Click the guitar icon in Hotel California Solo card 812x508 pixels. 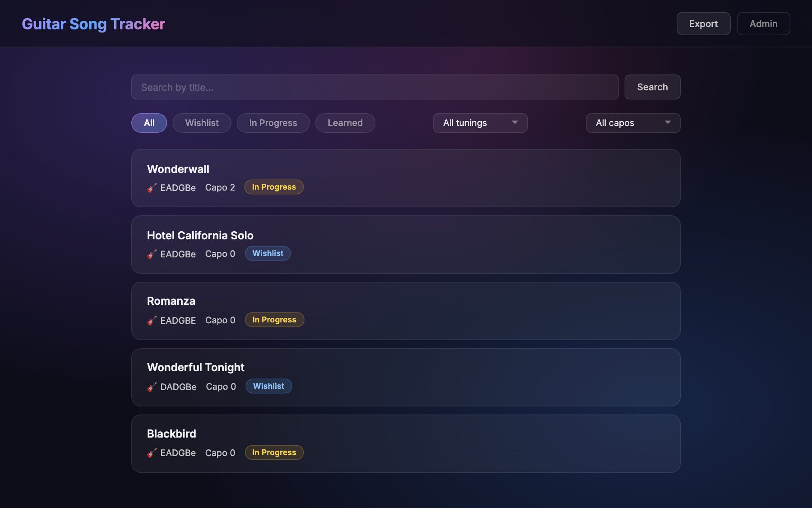click(152, 254)
